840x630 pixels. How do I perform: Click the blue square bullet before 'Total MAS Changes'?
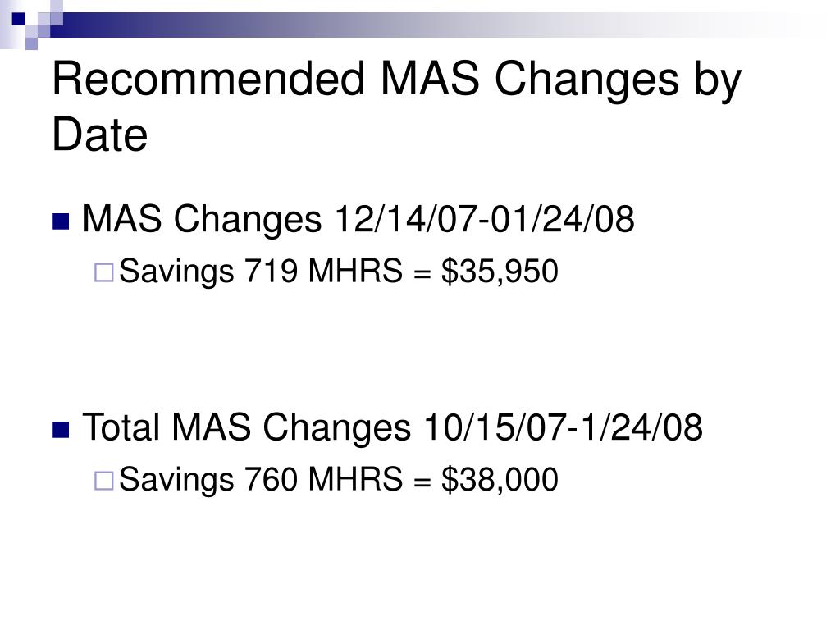61,430
